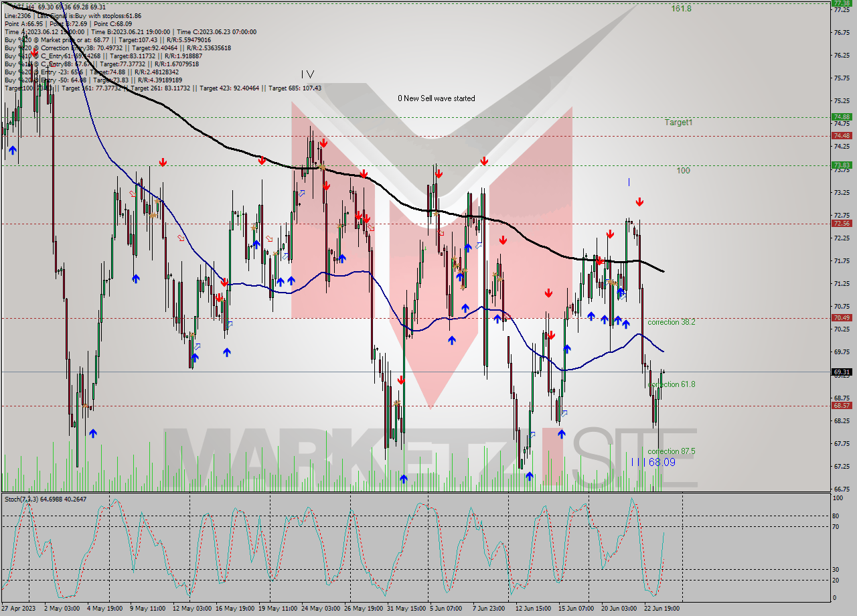
Task: Select the 'Entry -23' Target:74.88 line
Action: point(90,72)
